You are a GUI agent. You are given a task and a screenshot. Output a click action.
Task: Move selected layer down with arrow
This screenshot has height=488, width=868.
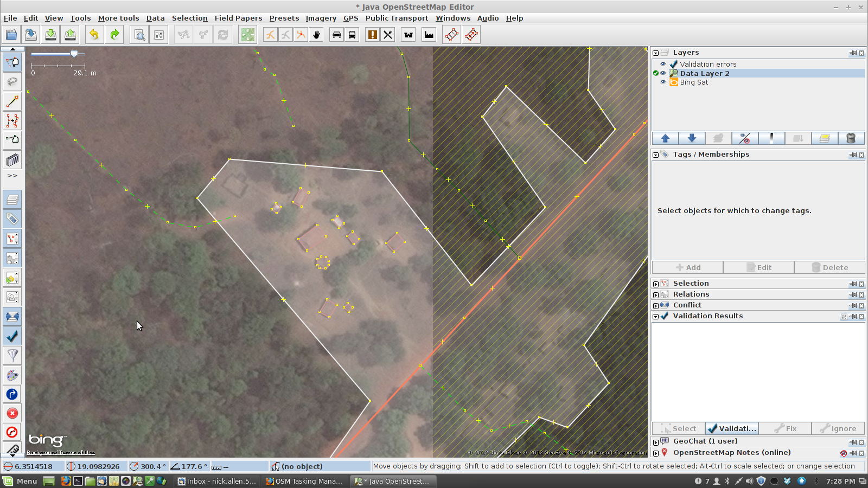pos(692,138)
